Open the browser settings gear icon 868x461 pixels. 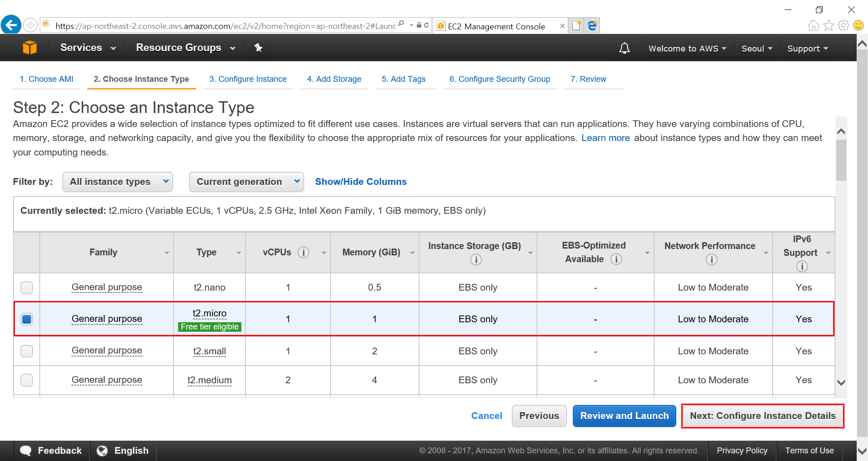(x=843, y=26)
